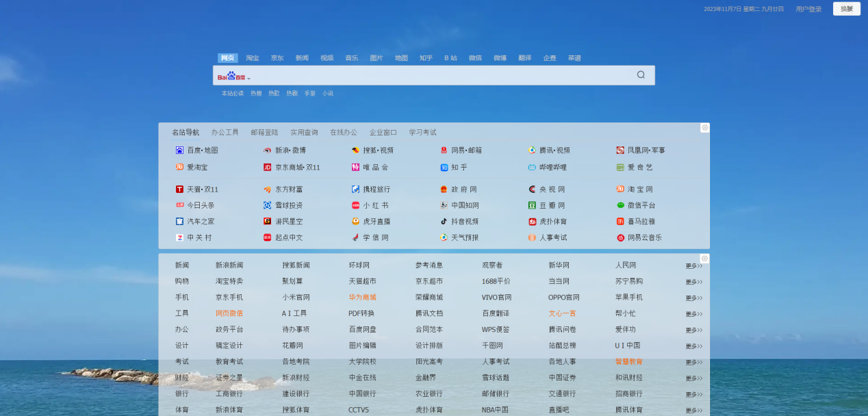Screen dimensions: 868x416
Task: Open the Ximalaya (喜马拉雅) icon
Action: coord(620,221)
